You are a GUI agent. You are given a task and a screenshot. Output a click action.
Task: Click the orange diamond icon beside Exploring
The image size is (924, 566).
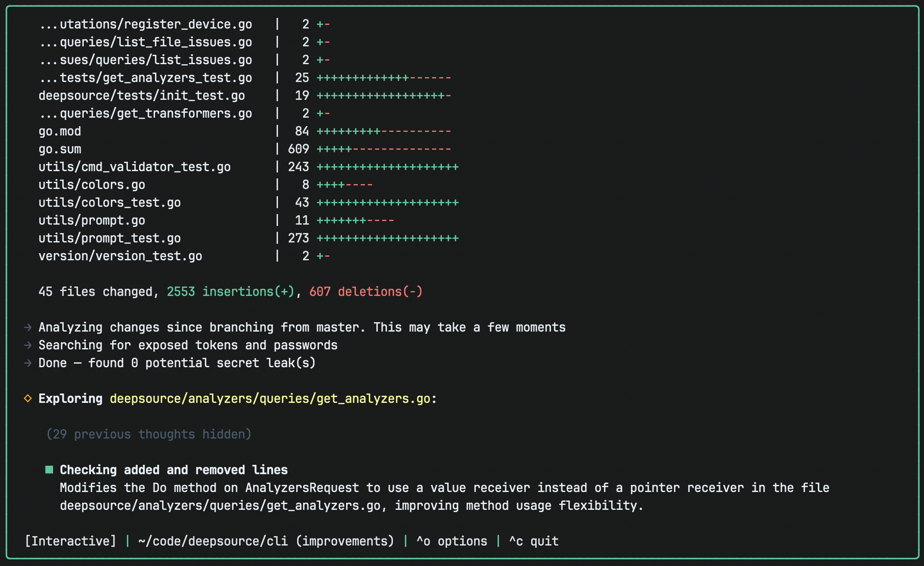pyautogui.click(x=28, y=398)
